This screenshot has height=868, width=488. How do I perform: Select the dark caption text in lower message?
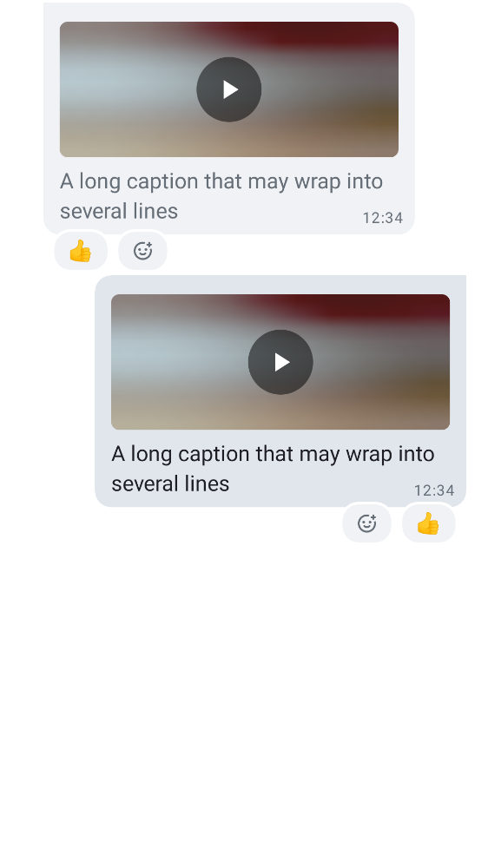click(x=273, y=469)
